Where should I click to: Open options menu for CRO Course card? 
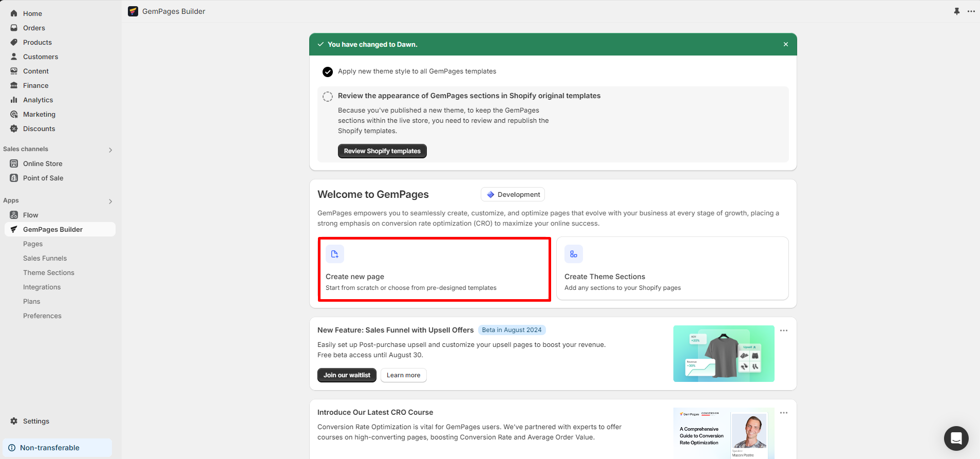click(x=784, y=413)
